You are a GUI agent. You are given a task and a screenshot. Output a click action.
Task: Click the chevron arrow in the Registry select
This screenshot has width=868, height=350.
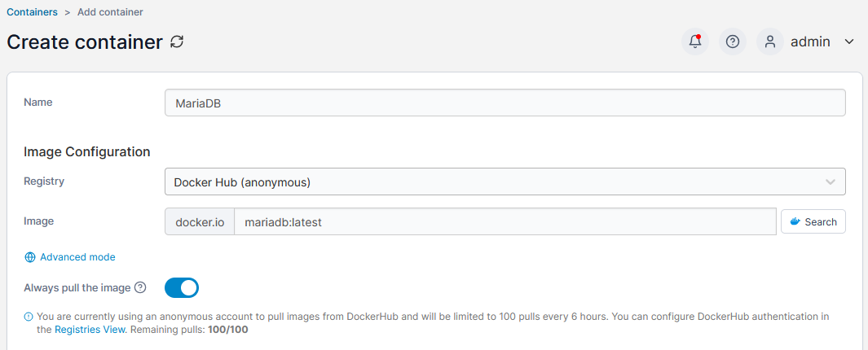pyautogui.click(x=831, y=182)
